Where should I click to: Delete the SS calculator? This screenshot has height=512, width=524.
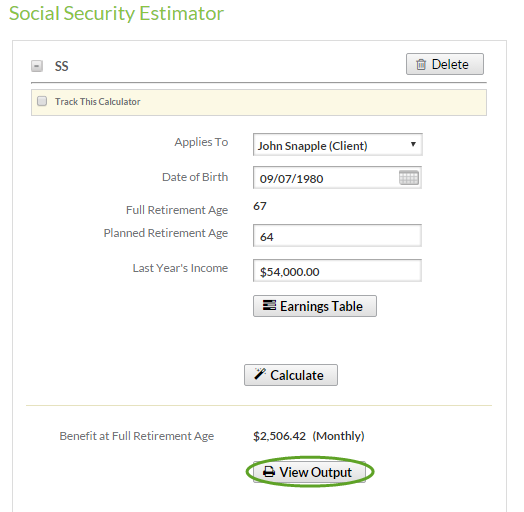point(445,64)
